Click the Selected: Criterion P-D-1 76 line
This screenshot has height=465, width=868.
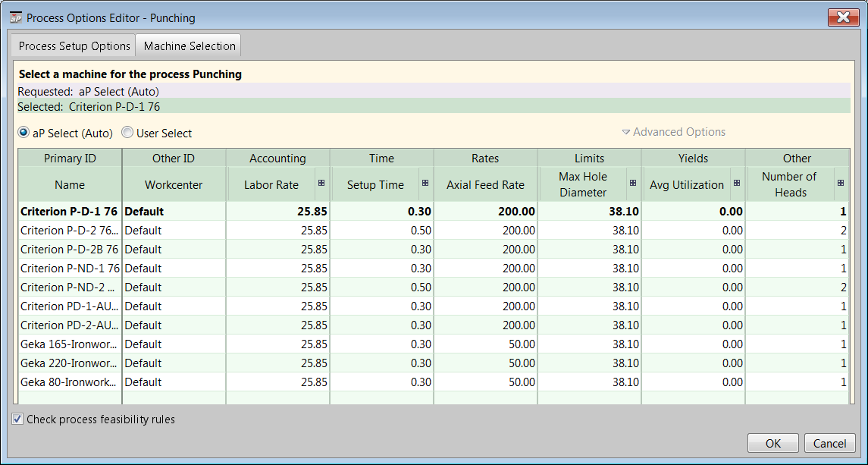[434, 106]
